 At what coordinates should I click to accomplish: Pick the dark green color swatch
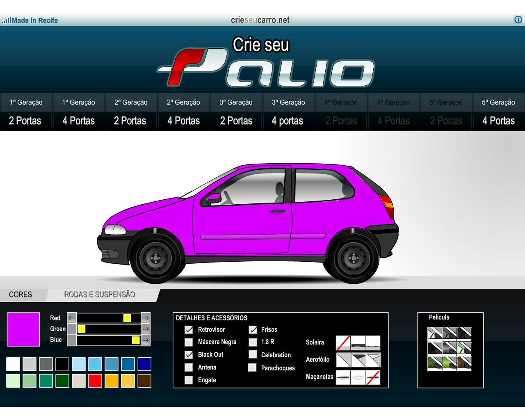pos(62,381)
